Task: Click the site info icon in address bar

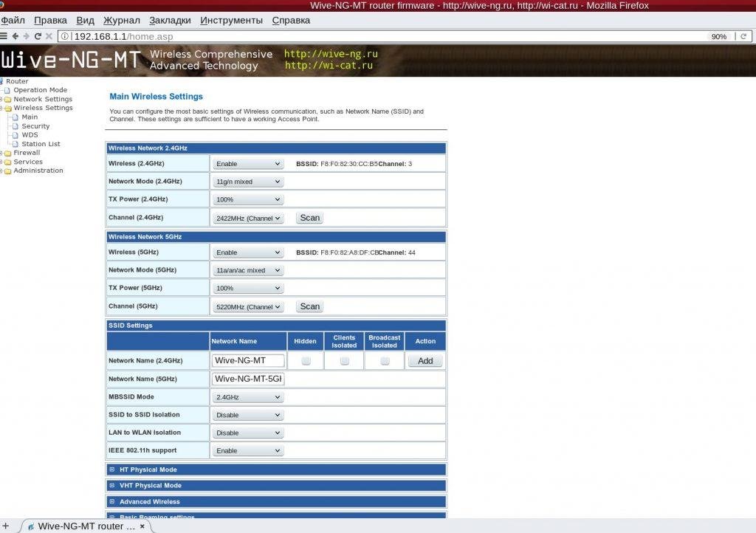Action: [x=64, y=36]
